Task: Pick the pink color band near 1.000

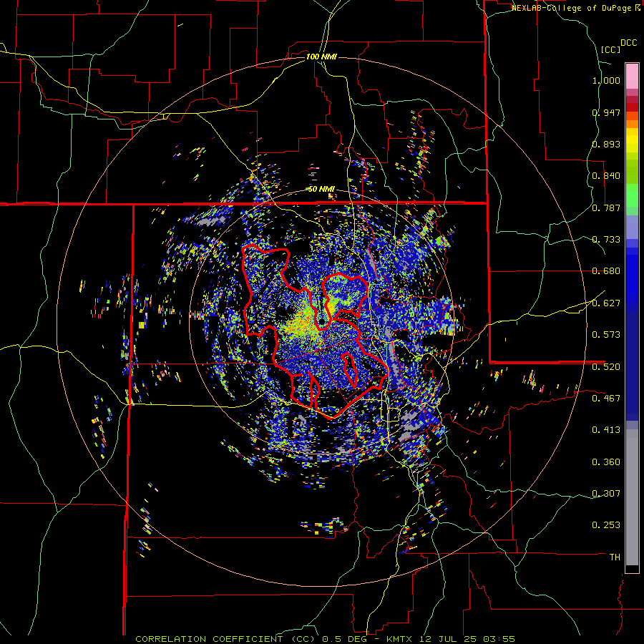Action: [x=632, y=77]
